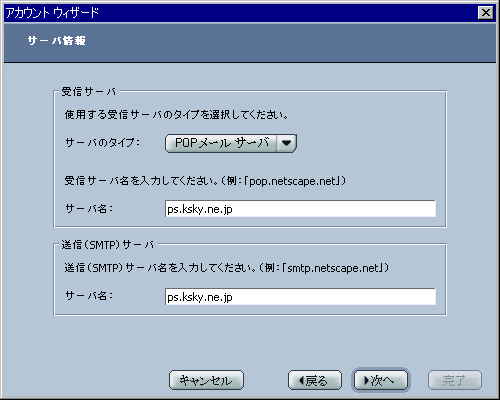Image resolution: width=500 pixels, height=400 pixels.
Task: Click the サーバ情報 header text
Action: (x=56, y=41)
